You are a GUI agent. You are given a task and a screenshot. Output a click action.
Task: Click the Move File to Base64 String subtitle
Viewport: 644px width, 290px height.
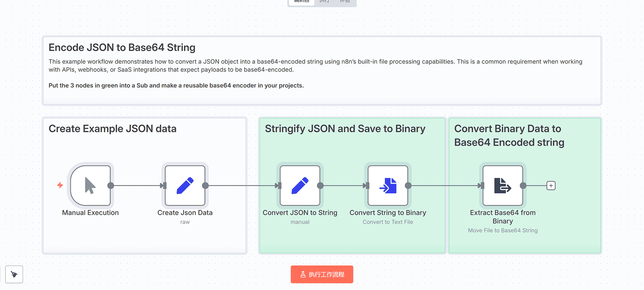coord(503,231)
